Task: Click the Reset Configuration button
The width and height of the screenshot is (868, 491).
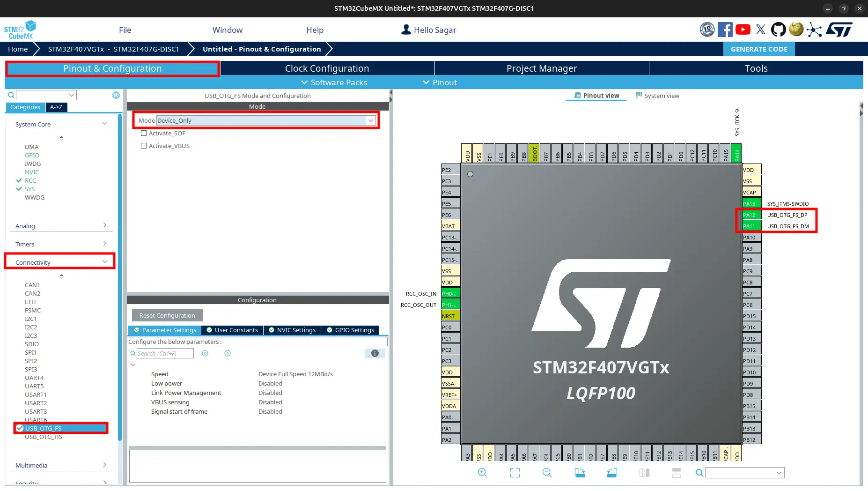Action: coord(167,315)
